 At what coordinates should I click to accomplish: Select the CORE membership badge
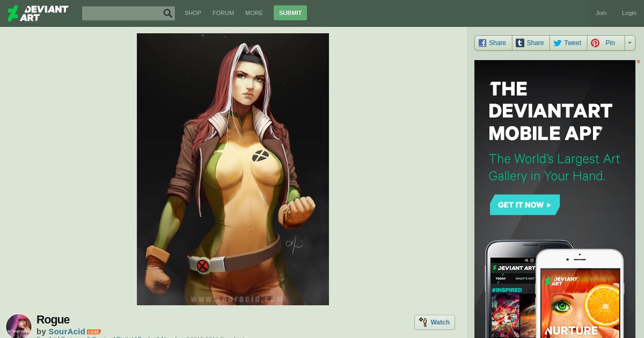(x=94, y=332)
